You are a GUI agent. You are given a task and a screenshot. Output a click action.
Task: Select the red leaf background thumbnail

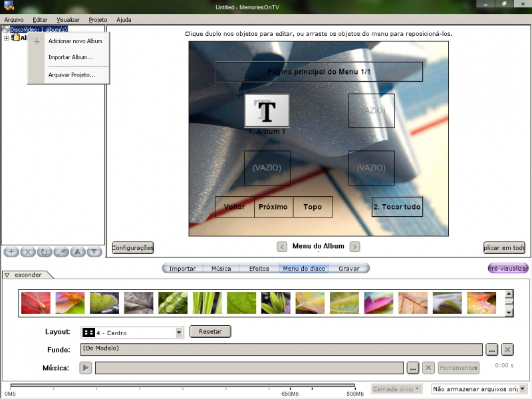pyautogui.click(x=35, y=303)
